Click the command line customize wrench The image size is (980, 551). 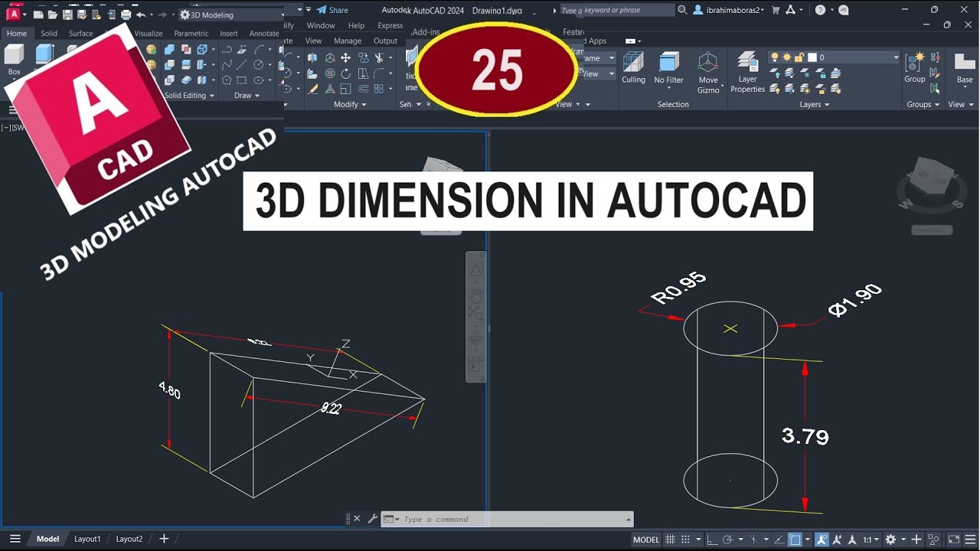coord(372,519)
